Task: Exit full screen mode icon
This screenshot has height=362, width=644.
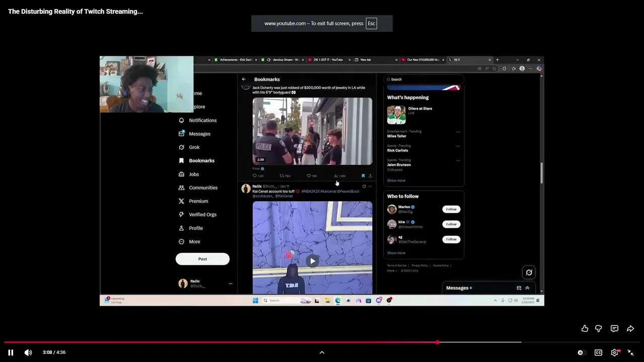Action: click(630, 352)
